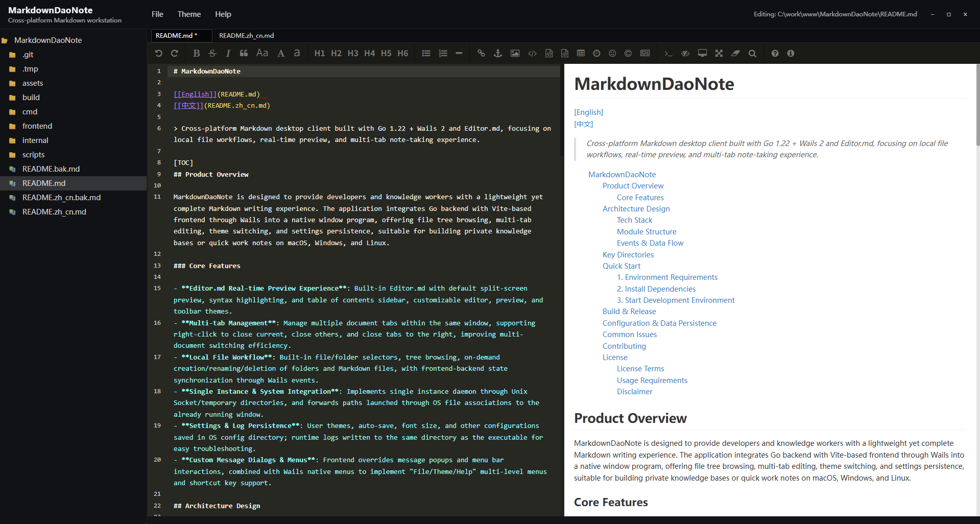Viewport: 980px width, 524px height.
Task: Undo the last edit
Action: [x=158, y=53]
